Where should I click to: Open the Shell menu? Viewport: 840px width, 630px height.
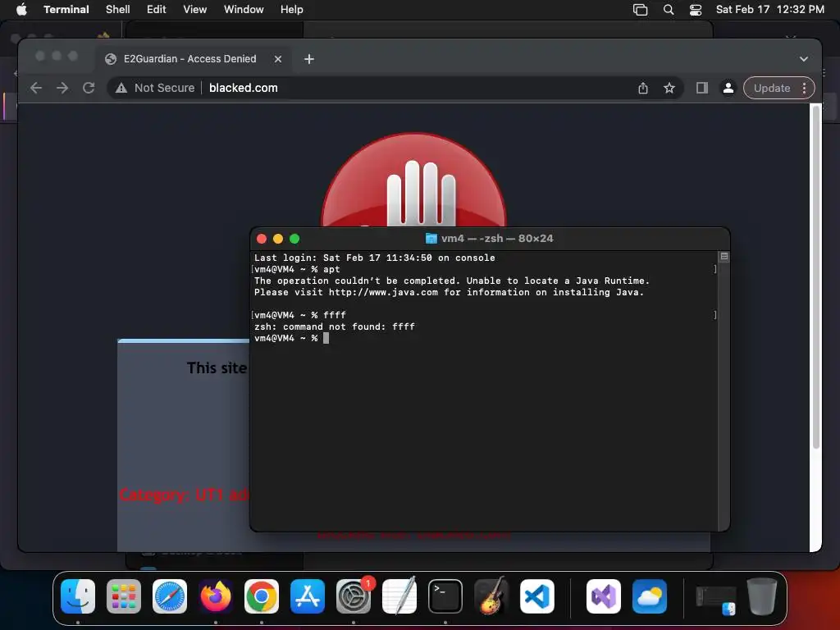click(117, 9)
